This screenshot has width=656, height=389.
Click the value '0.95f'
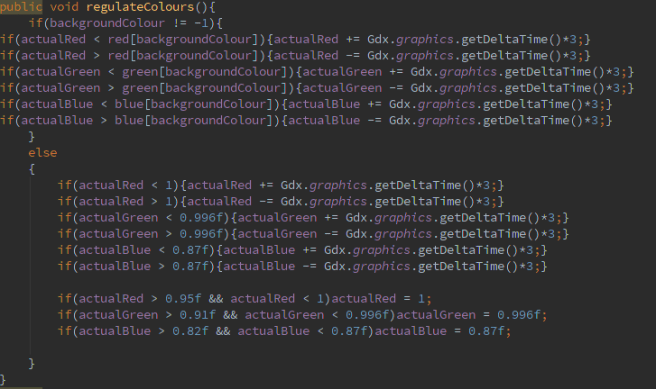point(183,299)
